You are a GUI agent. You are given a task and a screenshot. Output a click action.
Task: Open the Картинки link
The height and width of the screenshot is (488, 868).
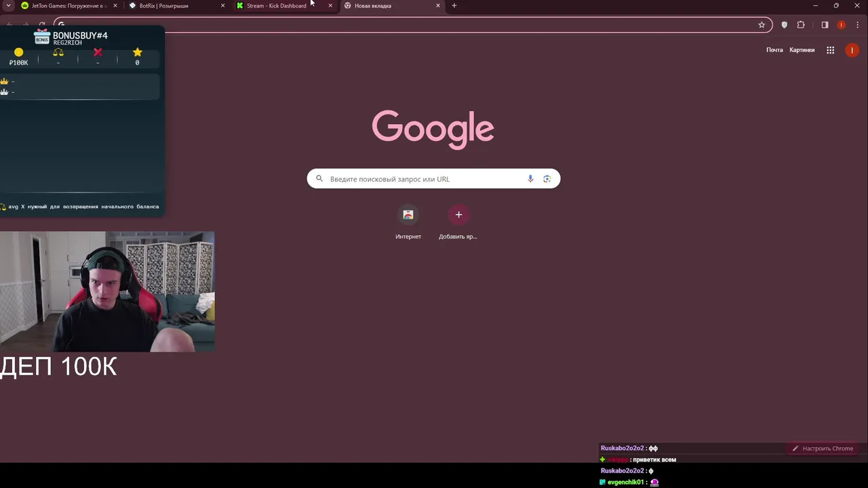pos(802,50)
